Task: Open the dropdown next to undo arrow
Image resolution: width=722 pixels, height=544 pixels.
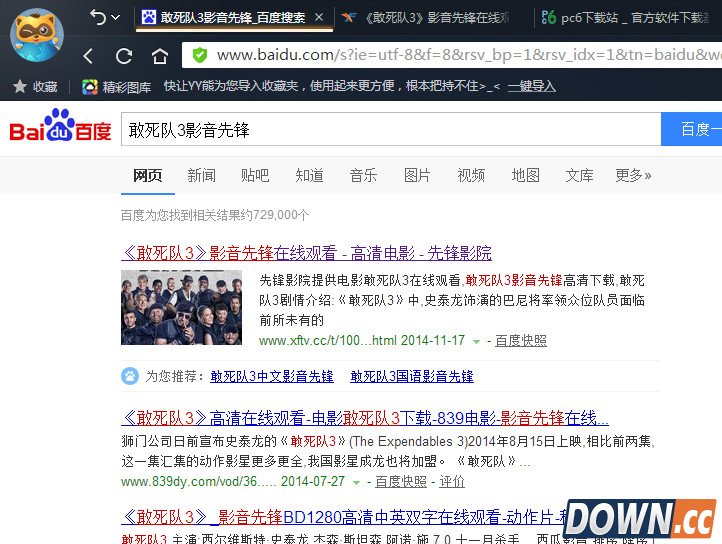Action: tap(116, 18)
